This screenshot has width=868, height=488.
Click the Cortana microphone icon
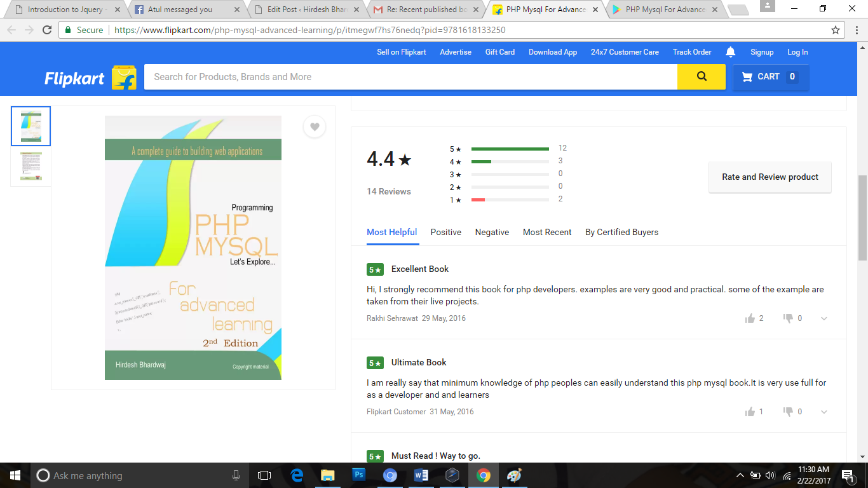pos(236,475)
